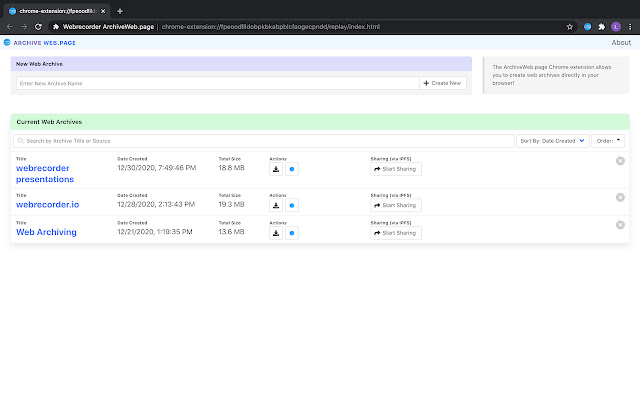Open the Sort By Date Created dropdown
Screen dimensions: 640x400
coord(553,141)
